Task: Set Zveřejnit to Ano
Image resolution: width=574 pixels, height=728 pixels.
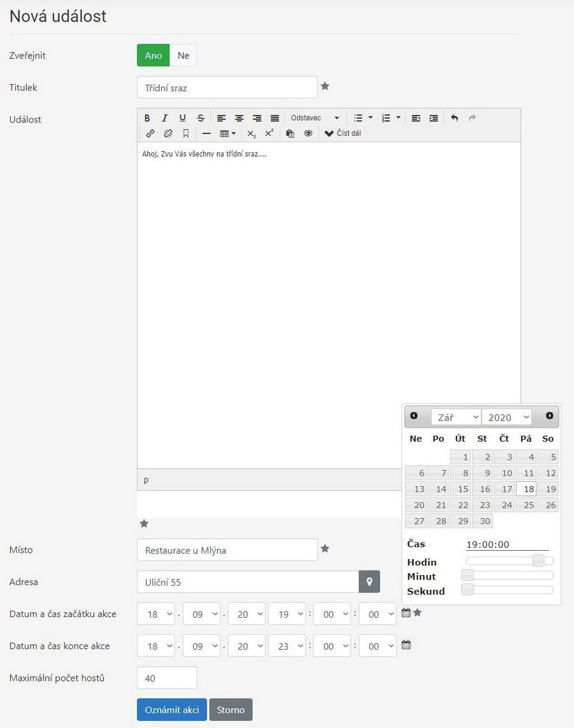Action: (153, 55)
